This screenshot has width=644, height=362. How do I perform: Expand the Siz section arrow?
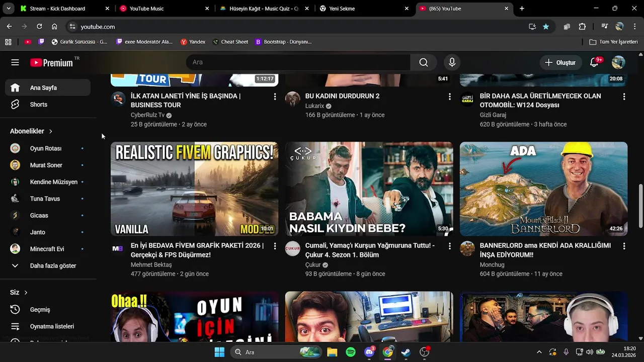point(26,293)
